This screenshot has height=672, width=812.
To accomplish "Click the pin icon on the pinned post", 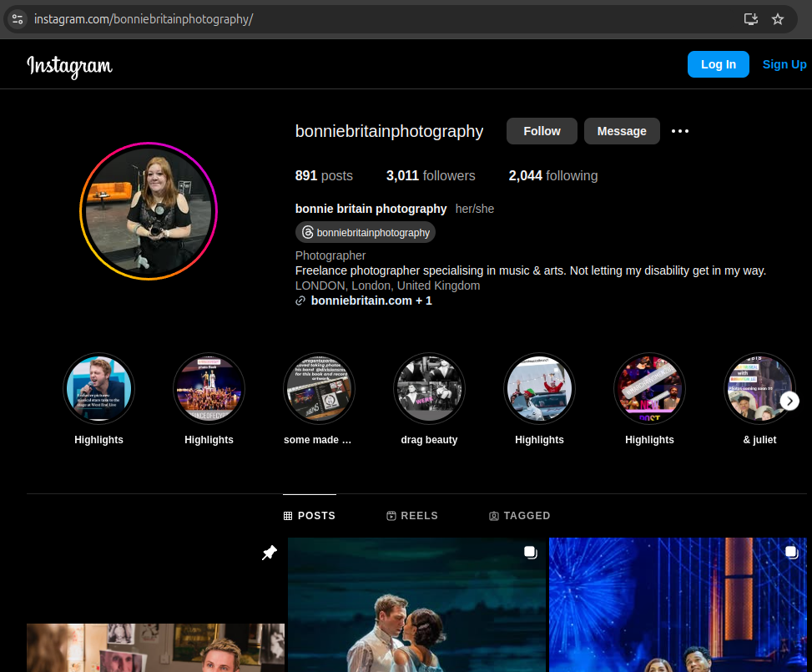I will [269, 553].
